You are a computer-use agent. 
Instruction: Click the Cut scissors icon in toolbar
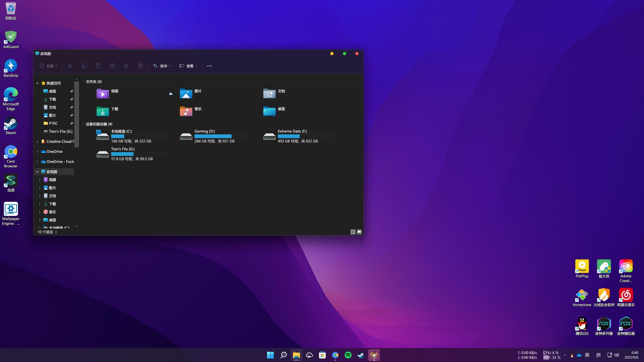(70, 66)
